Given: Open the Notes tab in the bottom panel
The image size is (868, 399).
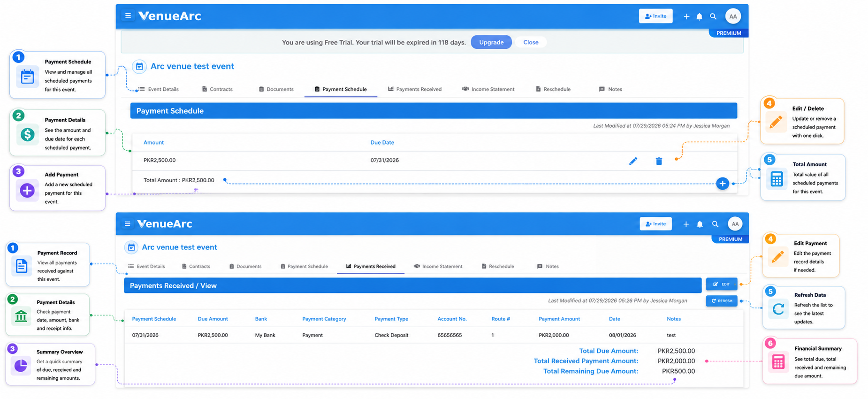Looking at the screenshot, I should point(548,266).
